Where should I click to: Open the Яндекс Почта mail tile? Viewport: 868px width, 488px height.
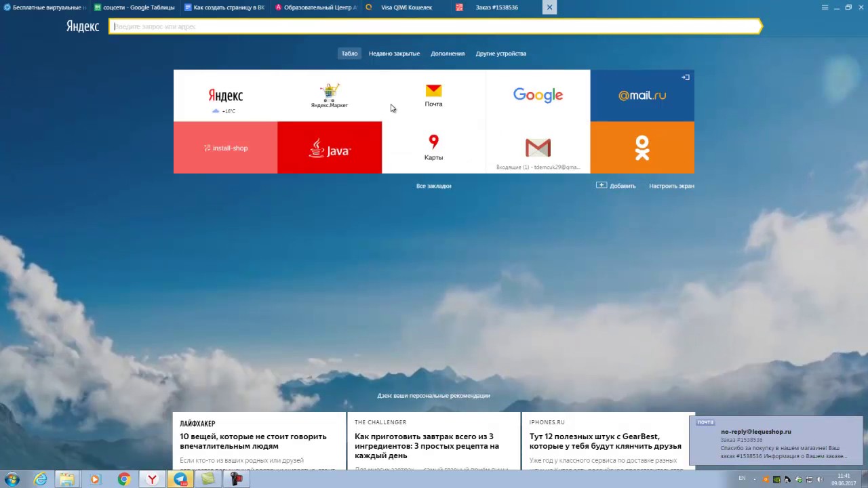point(433,96)
